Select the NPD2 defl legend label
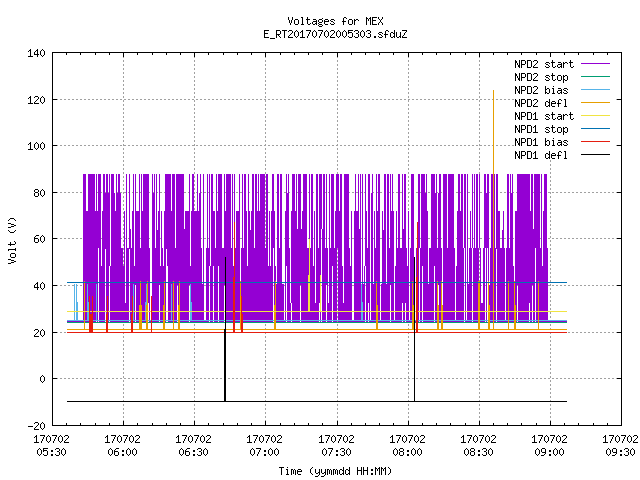The image size is (640, 480). [541, 103]
